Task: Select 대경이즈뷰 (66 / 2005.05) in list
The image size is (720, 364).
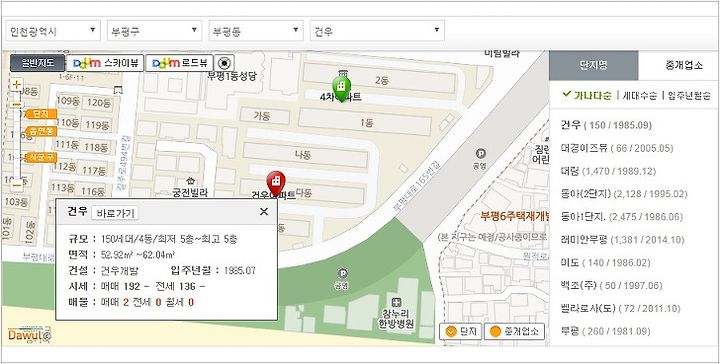Action: tap(617, 148)
